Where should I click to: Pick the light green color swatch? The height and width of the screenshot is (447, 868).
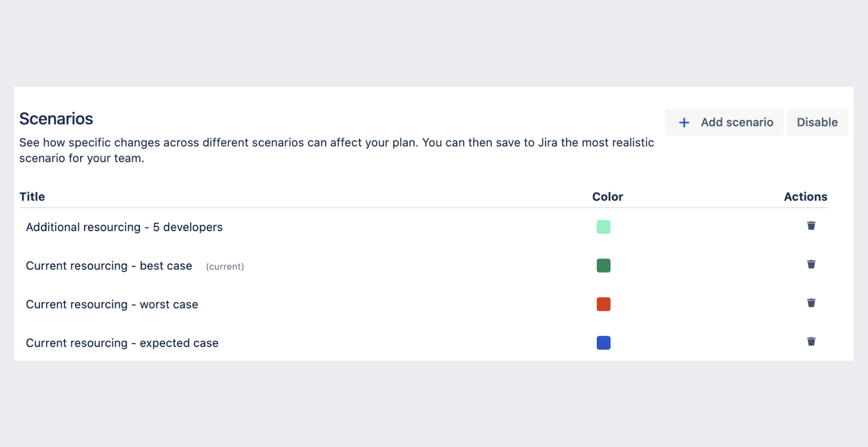[x=603, y=227]
